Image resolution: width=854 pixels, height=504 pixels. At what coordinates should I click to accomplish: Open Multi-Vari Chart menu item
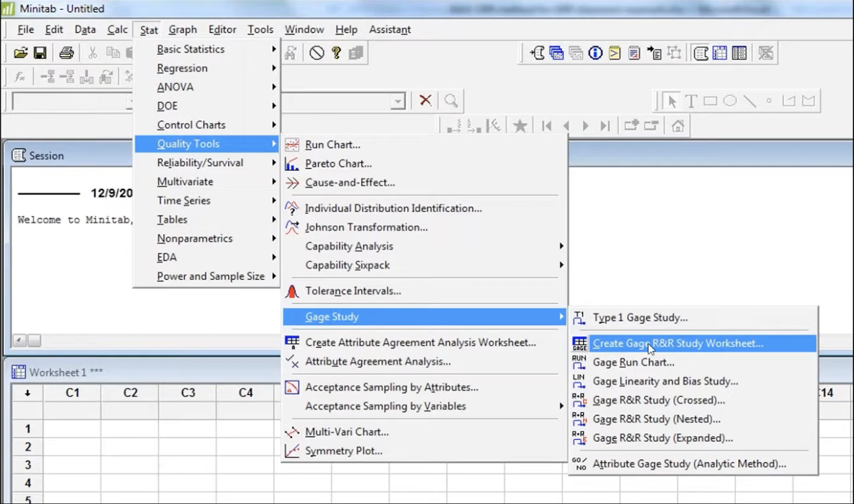pyautogui.click(x=425, y=432)
